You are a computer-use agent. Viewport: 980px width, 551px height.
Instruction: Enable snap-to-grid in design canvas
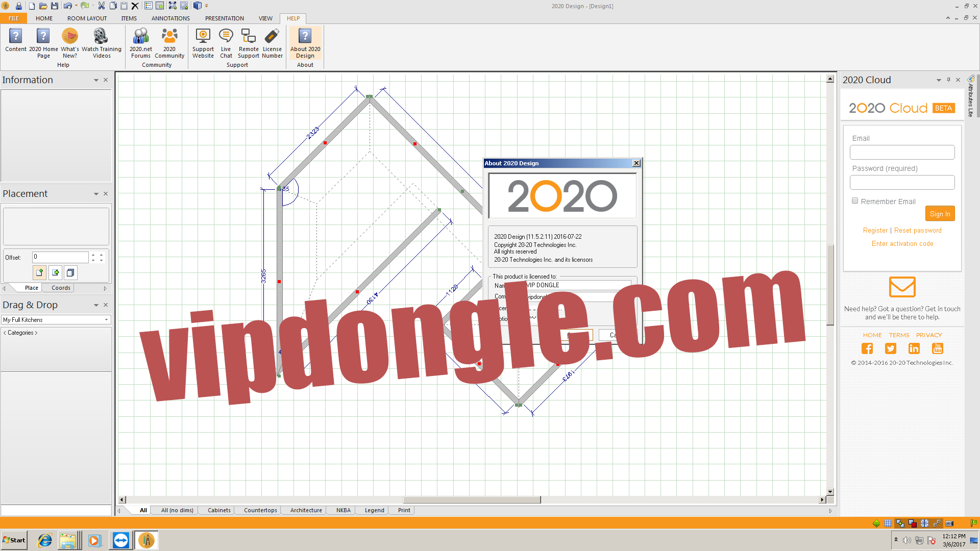click(x=888, y=523)
